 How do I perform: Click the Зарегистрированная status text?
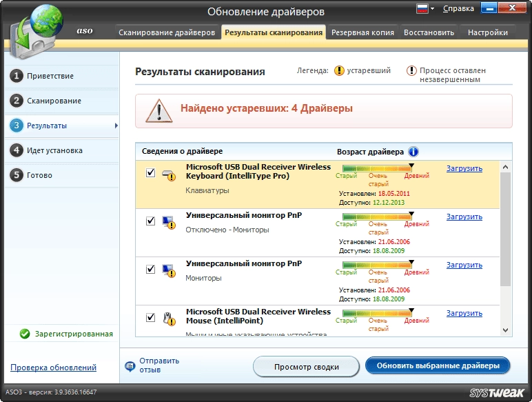(74, 334)
